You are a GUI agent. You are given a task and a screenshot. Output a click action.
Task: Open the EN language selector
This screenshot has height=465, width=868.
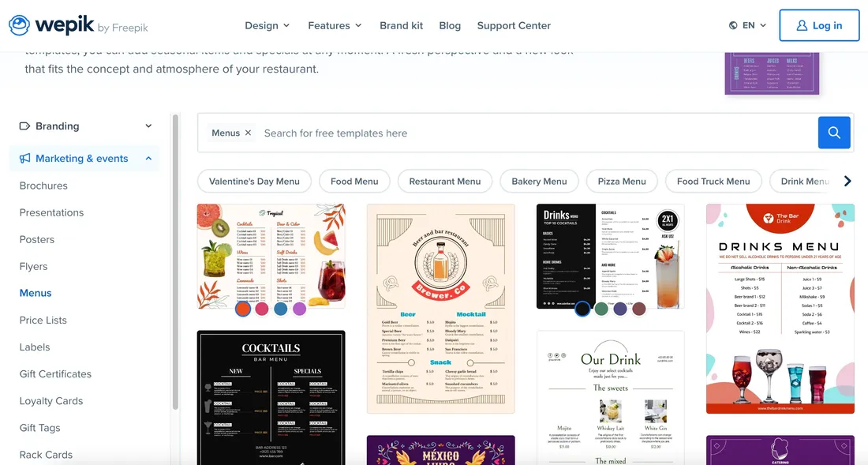tap(748, 25)
